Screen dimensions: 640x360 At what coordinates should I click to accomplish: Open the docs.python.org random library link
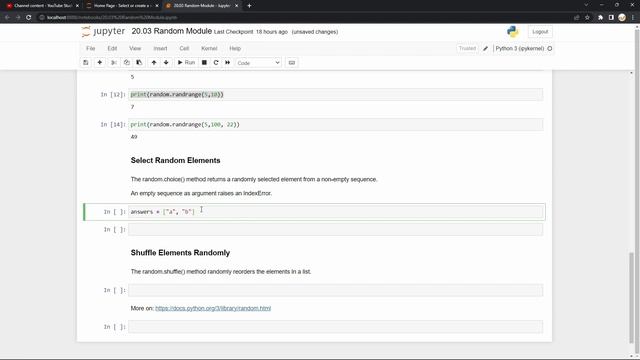coord(213,308)
